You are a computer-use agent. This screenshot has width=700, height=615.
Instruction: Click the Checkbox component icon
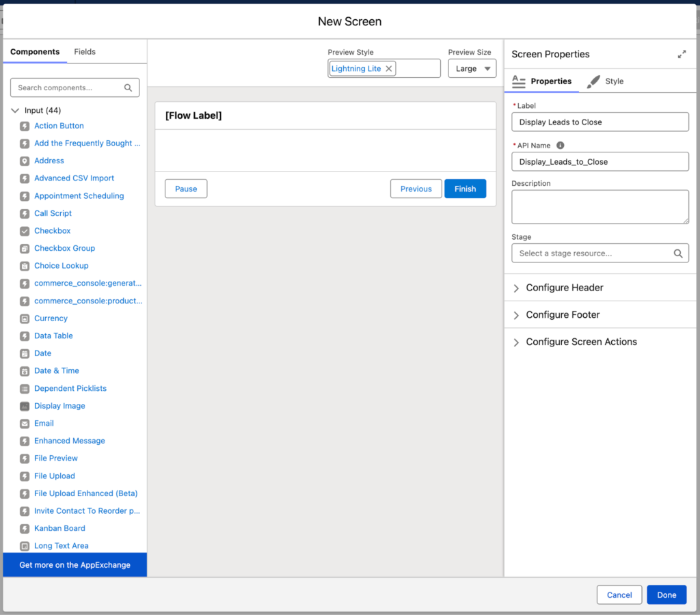click(25, 231)
